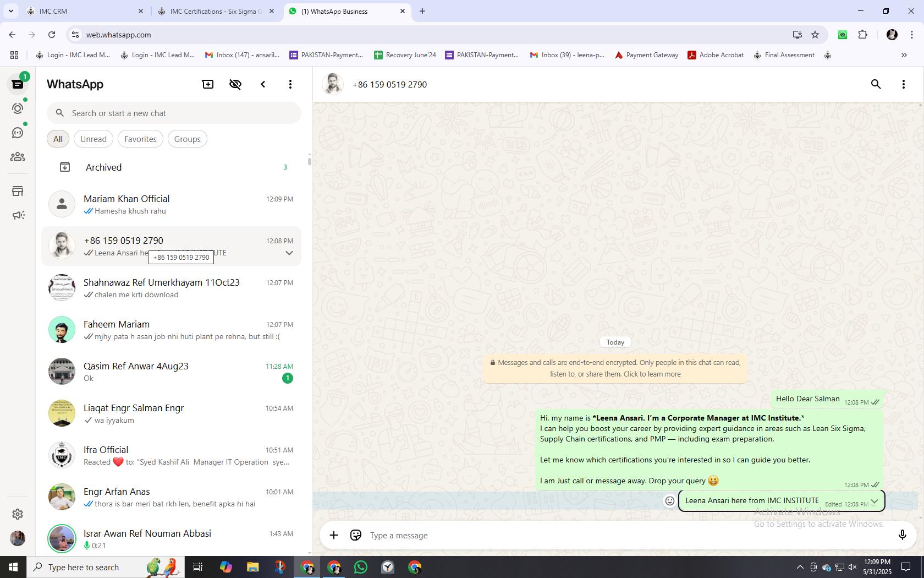Search within the open conversation

876,84
